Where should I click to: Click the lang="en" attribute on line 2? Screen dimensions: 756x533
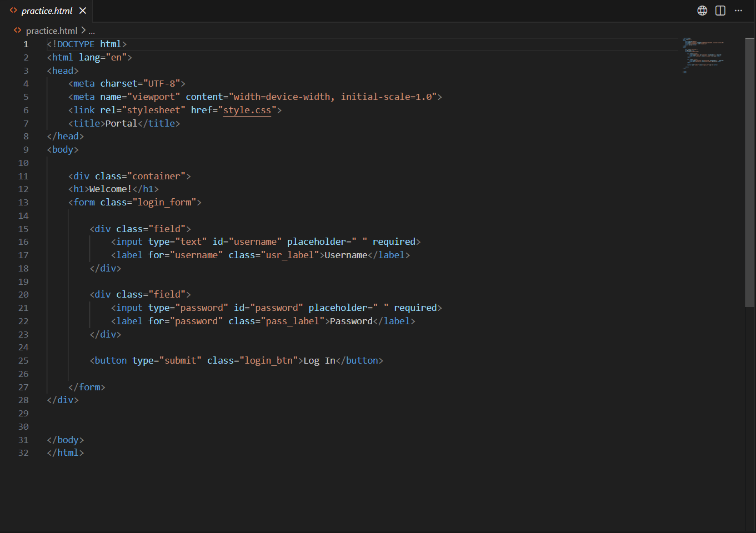pyautogui.click(x=103, y=57)
